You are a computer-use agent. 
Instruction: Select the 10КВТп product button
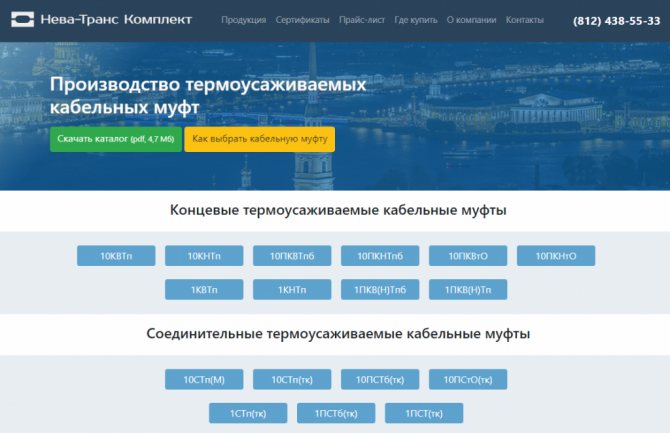(x=116, y=256)
